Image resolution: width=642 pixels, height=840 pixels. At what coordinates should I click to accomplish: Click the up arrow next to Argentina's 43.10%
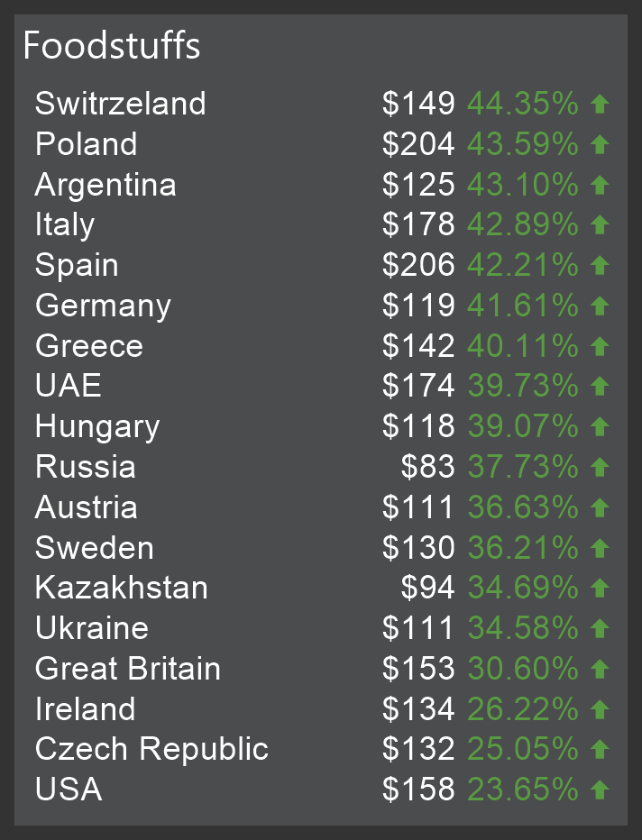[600, 185]
